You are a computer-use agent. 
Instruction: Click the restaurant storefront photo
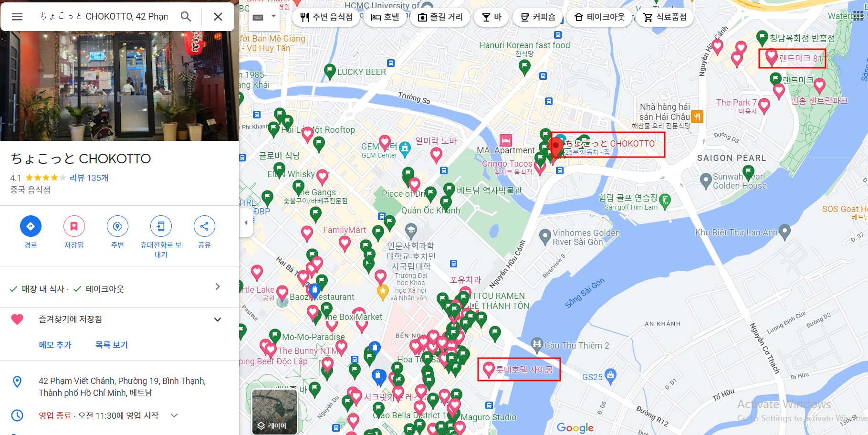pos(119,86)
